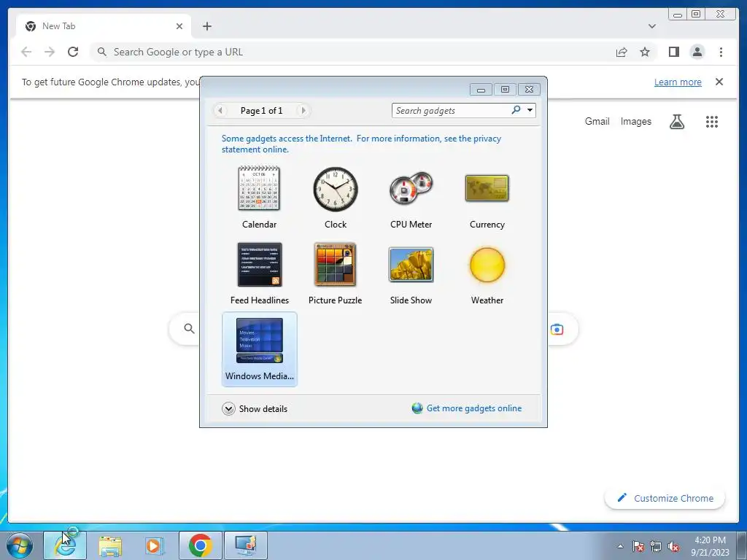Click Chrome's reload page button
Screen dimensions: 747x560
(x=73, y=52)
